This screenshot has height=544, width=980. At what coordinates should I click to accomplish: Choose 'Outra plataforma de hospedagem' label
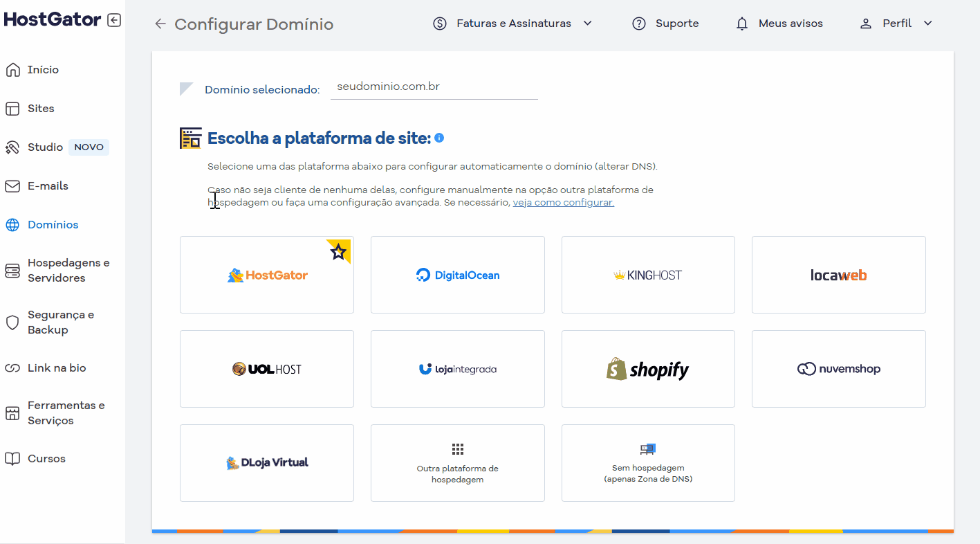point(458,474)
